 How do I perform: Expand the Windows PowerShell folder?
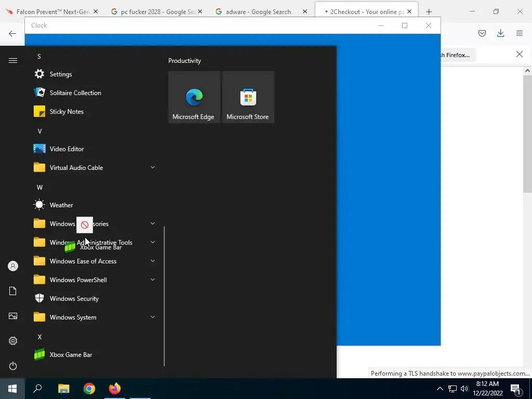153,280
